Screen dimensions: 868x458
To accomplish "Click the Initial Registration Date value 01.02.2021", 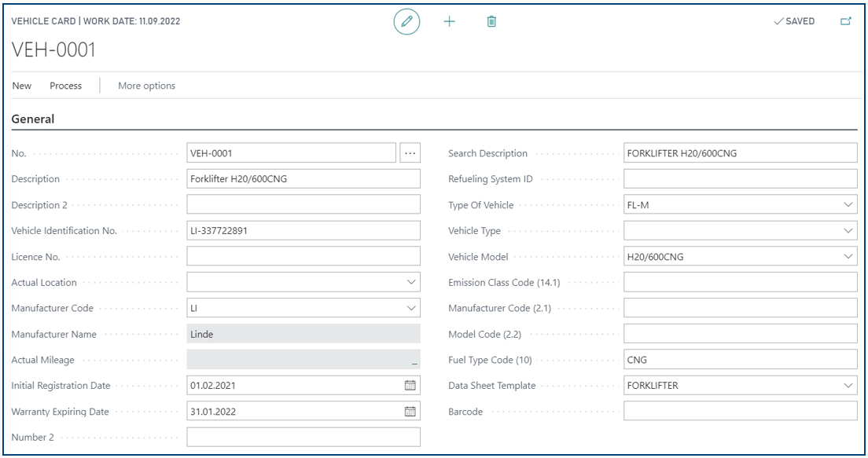I will pyautogui.click(x=213, y=386).
